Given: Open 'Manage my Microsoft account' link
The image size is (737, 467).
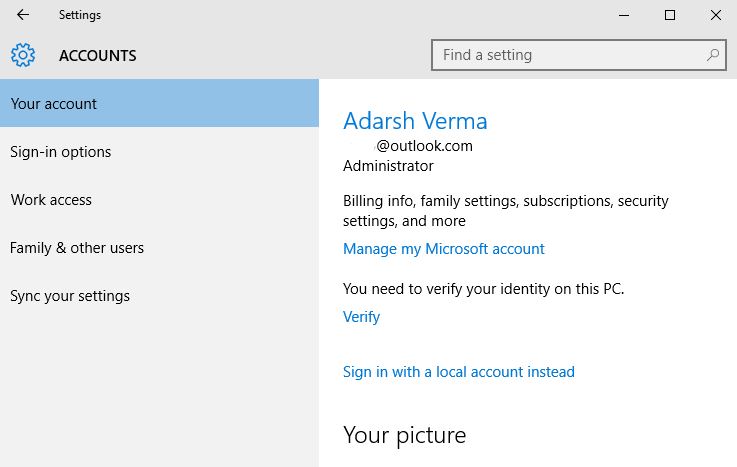Looking at the screenshot, I should (x=443, y=249).
